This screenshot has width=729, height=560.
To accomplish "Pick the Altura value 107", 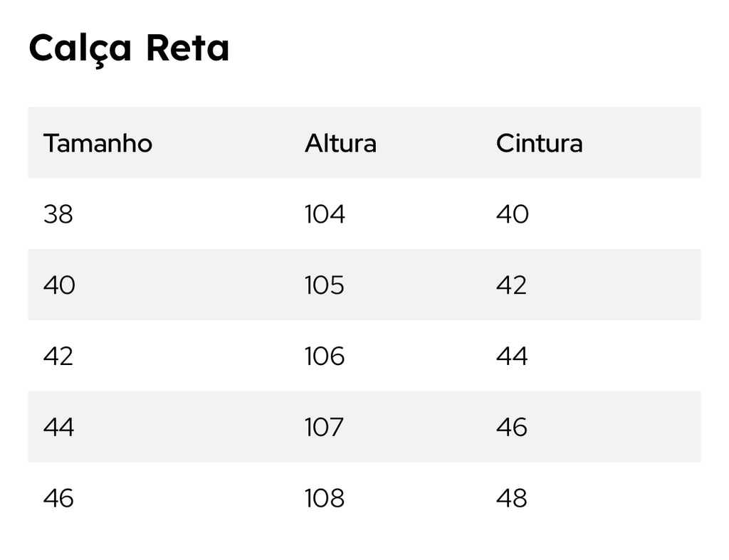I will (x=325, y=427).
